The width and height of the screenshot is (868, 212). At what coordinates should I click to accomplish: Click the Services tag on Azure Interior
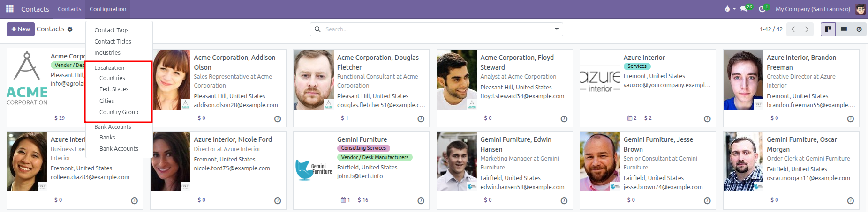(637, 66)
